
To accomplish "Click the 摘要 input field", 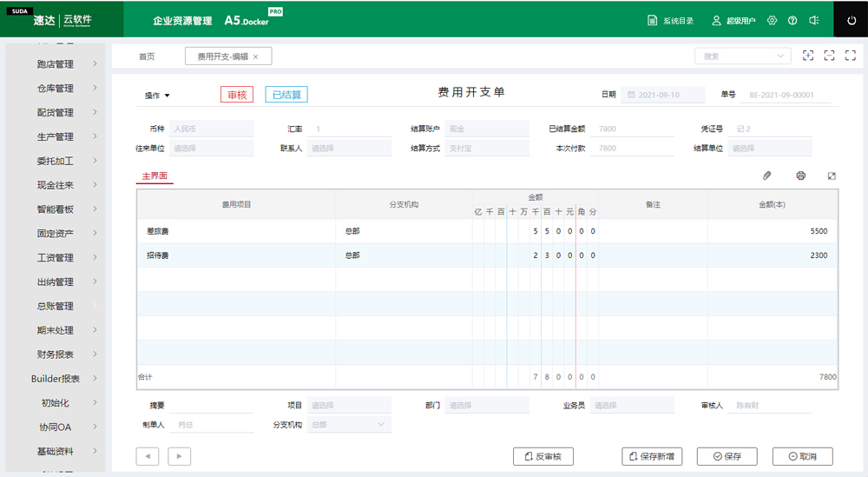I will [212, 405].
